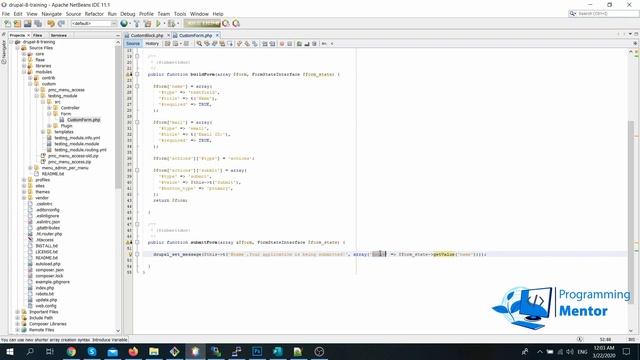640x360 pixels.
Task: Open the Tools menu
Action: click(180, 14)
